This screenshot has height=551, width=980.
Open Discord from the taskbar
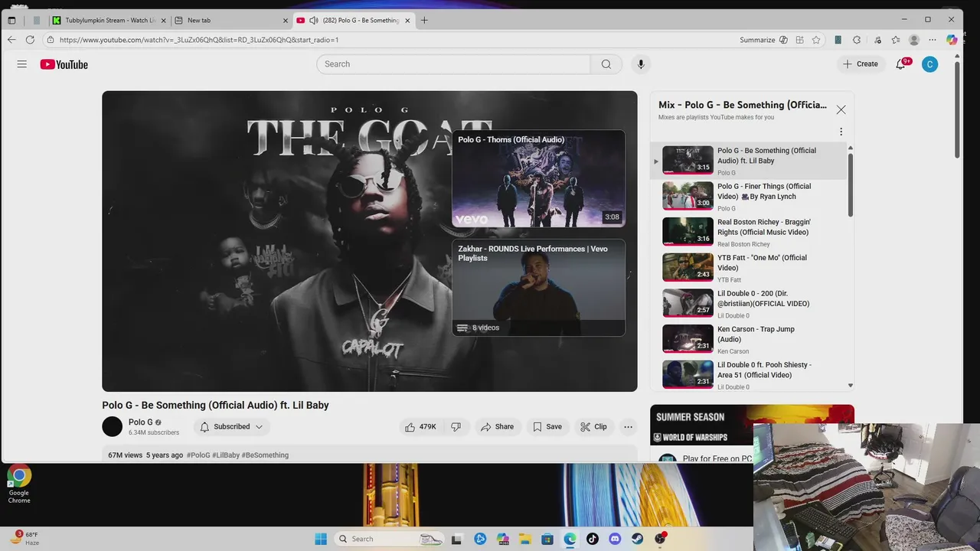tap(615, 539)
